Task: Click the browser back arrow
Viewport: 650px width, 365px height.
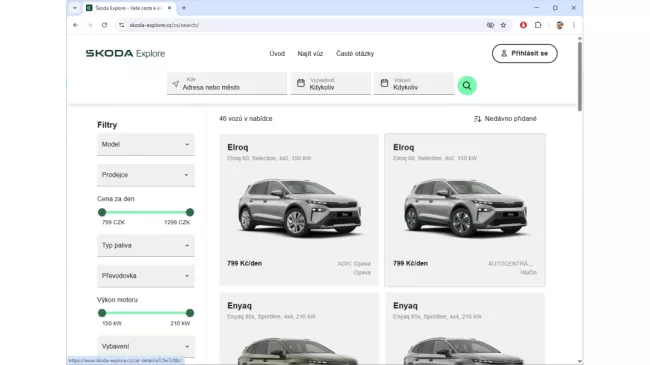Action: (x=75, y=25)
